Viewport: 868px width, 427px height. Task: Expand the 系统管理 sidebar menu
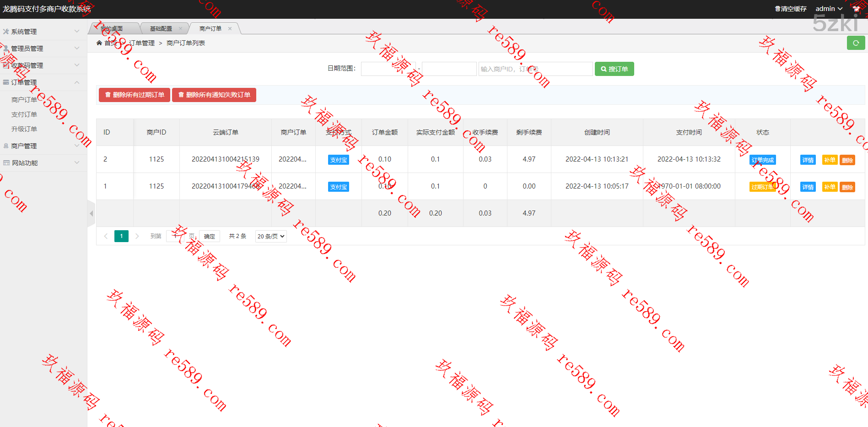tap(41, 32)
